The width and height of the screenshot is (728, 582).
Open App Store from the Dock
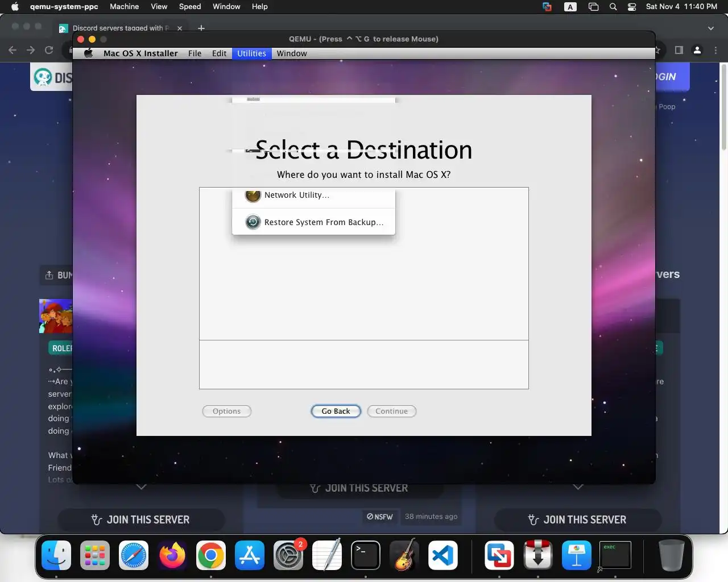(x=250, y=555)
